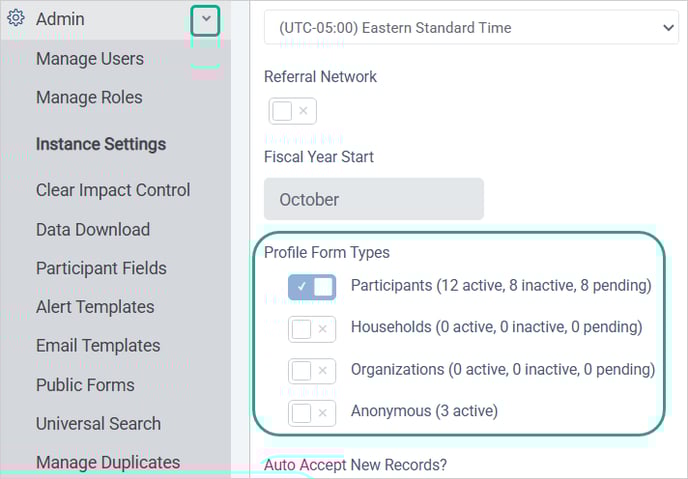This screenshot has width=688, height=479.
Task: Open Alert Templates
Action: coord(95,307)
